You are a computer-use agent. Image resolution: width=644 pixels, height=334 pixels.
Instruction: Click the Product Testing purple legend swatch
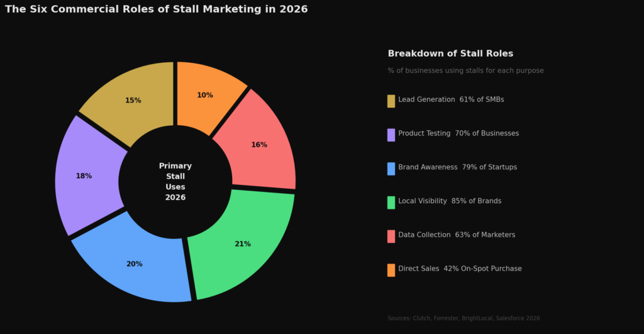(x=391, y=135)
